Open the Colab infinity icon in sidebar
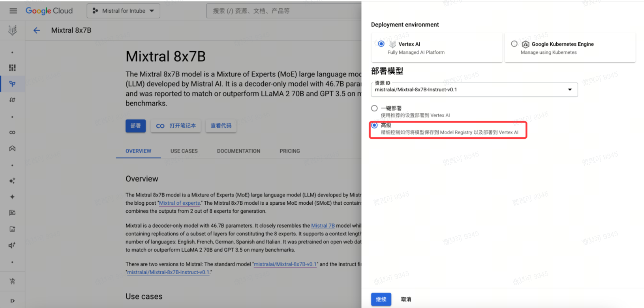Screen dimensions: 644x308 pyautogui.click(x=12, y=132)
